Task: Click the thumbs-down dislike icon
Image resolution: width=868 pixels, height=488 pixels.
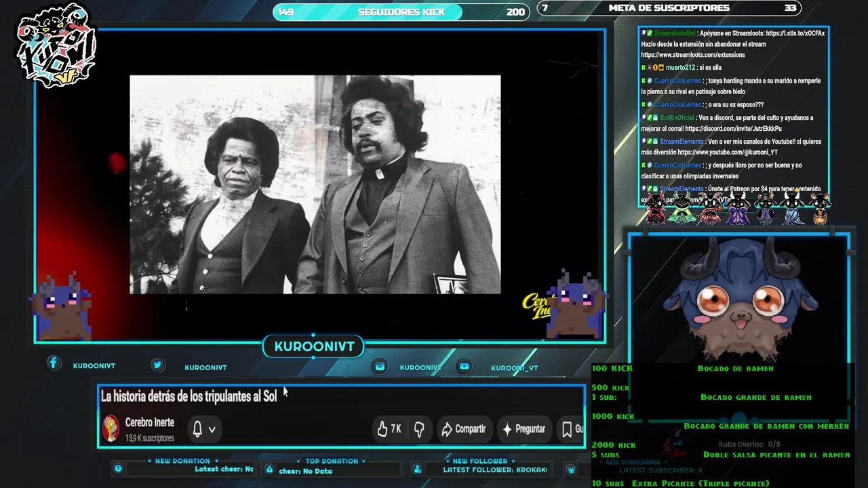Action: click(x=419, y=429)
